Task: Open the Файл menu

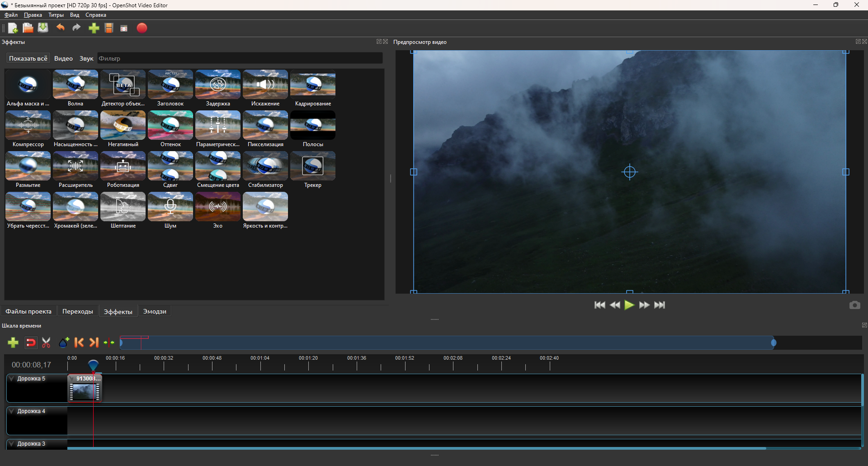Action: point(11,15)
